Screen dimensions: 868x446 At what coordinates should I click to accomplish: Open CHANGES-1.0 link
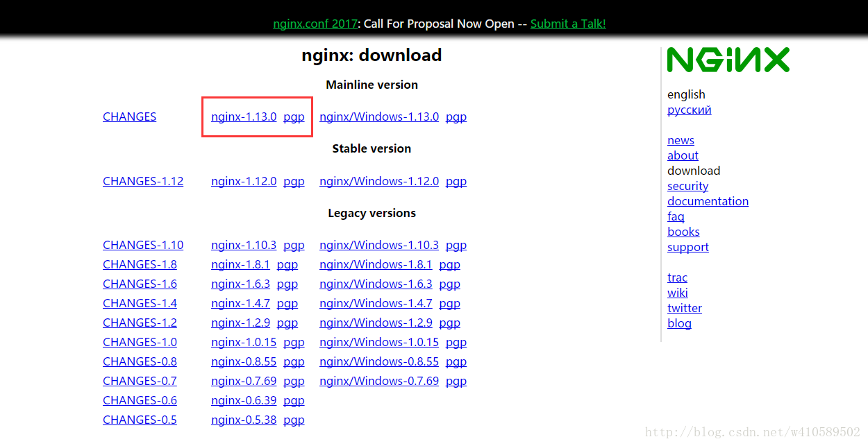coord(140,342)
